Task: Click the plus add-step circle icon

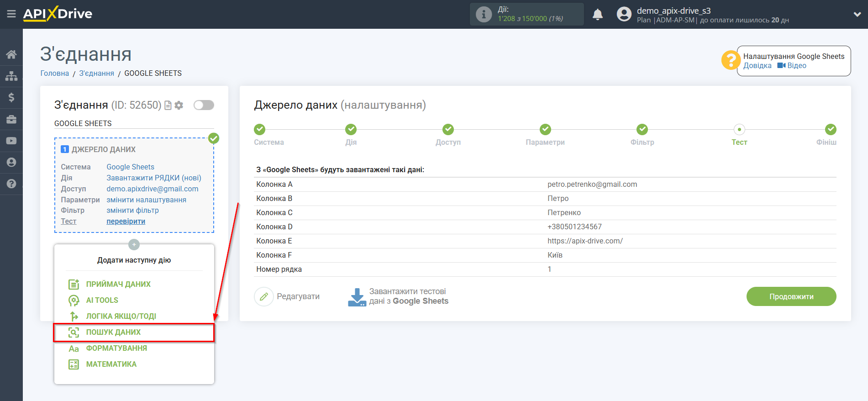Action: [134, 245]
